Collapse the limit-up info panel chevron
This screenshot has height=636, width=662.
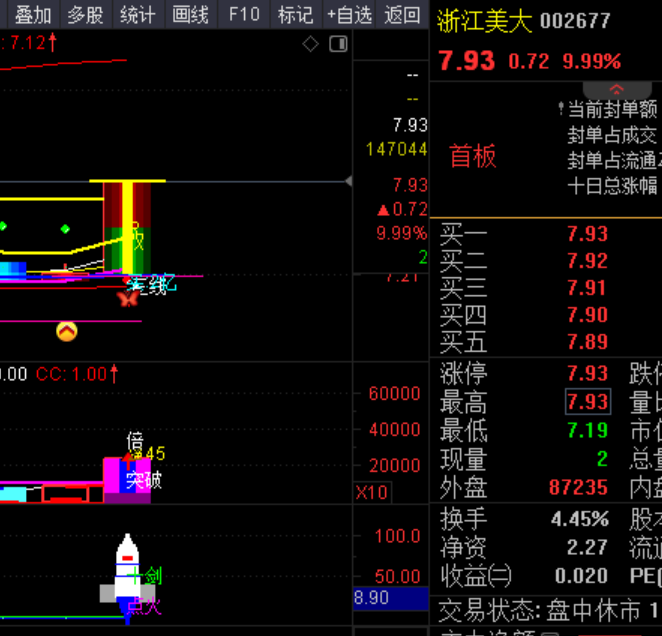pos(616,89)
